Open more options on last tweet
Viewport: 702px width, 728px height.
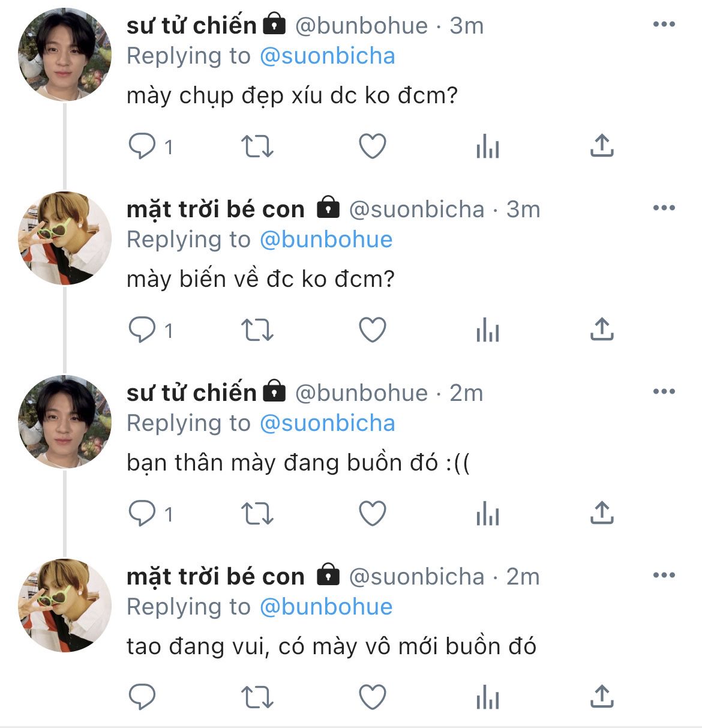(x=664, y=576)
